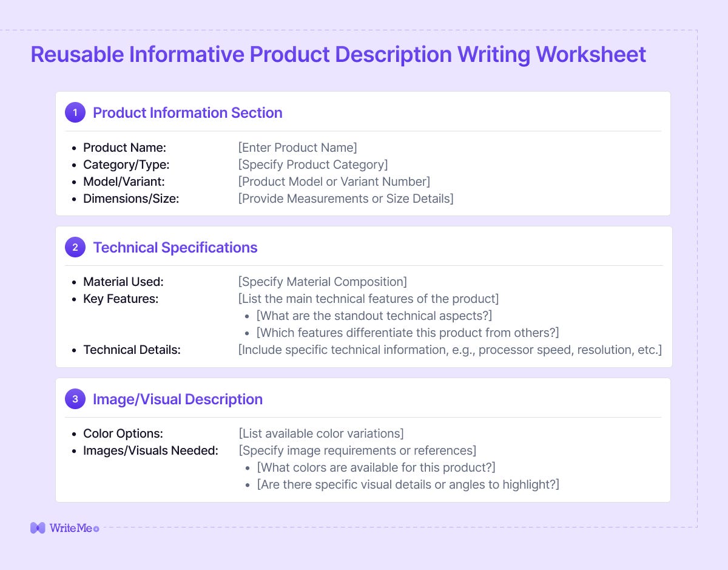The width and height of the screenshot is (728, 570).
Task: Click the circled number 1 badge
Action: (x=75, y=112)
